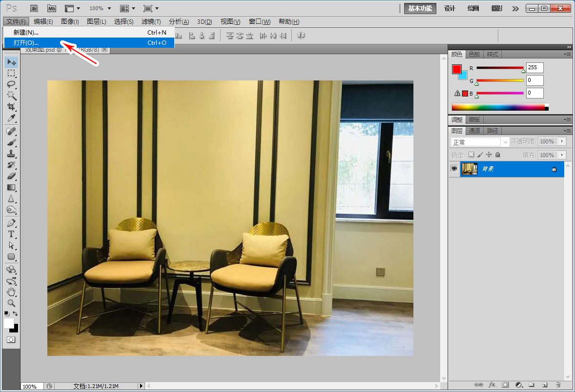Select the Lasso tool

pyautogui.click(x=11, y=84)
